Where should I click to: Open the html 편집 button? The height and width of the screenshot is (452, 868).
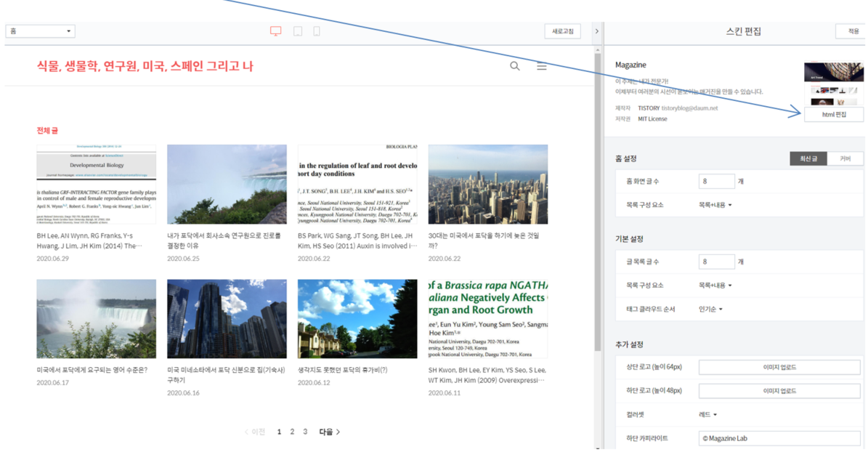point(834,114)
